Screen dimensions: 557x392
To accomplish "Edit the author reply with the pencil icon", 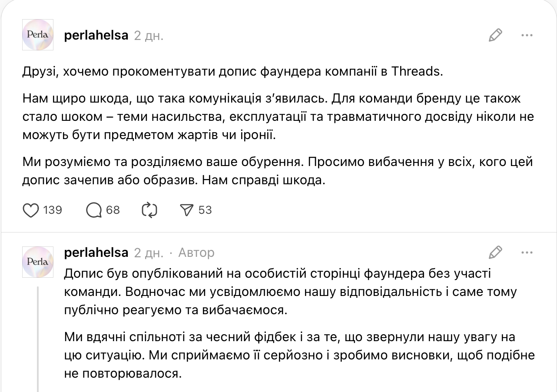I will (x=495, y=252).
